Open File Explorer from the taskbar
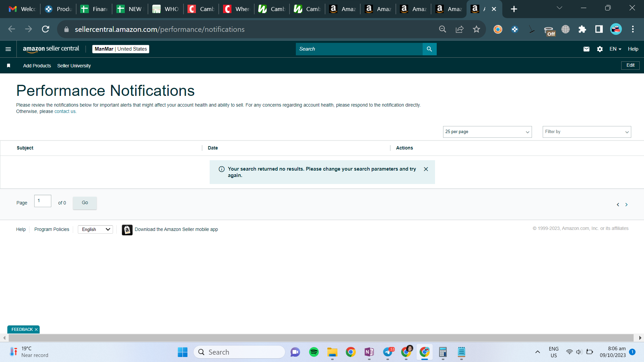Viewport: 644px width, 362px height. (332, 352)
